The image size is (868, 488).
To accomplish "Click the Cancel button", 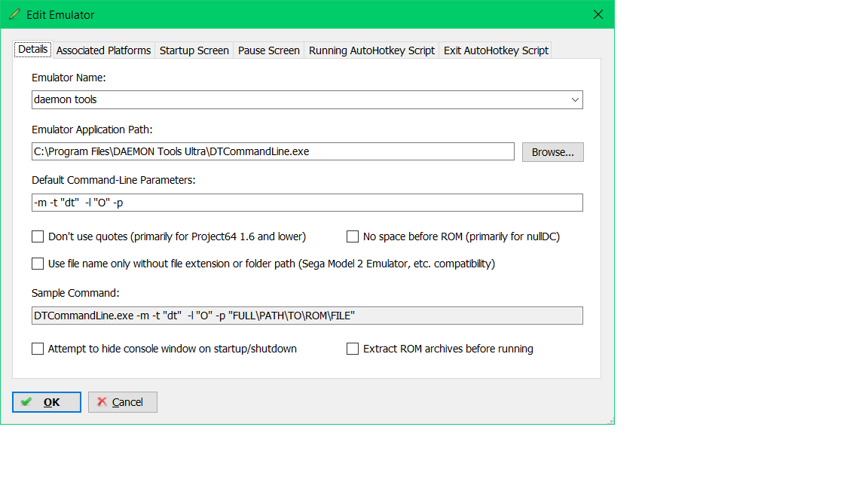I will [123, 402].
